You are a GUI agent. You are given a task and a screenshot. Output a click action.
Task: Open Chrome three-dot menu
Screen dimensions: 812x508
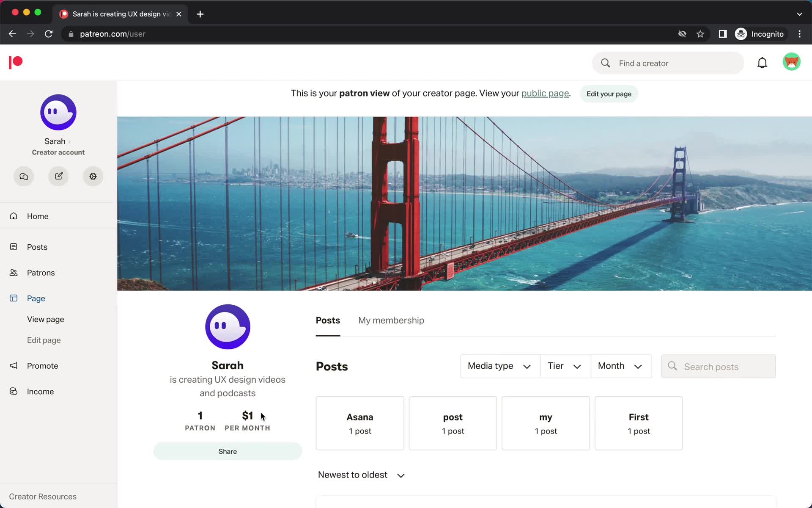coord(799,34)
